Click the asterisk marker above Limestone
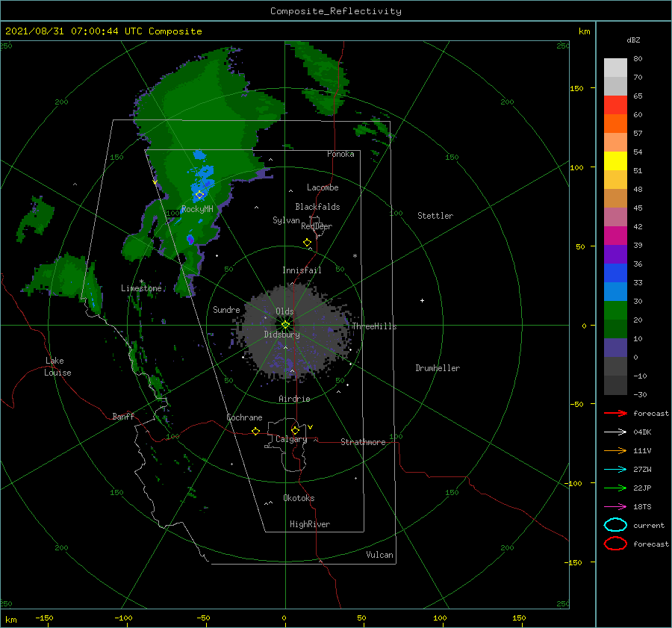This screenshot has width=672, height=628. tap(141, 282)
